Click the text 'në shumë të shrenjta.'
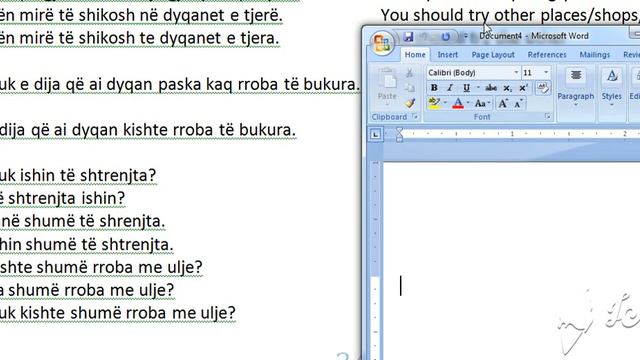Screen dimensions: 640x360 coord(82,221)
